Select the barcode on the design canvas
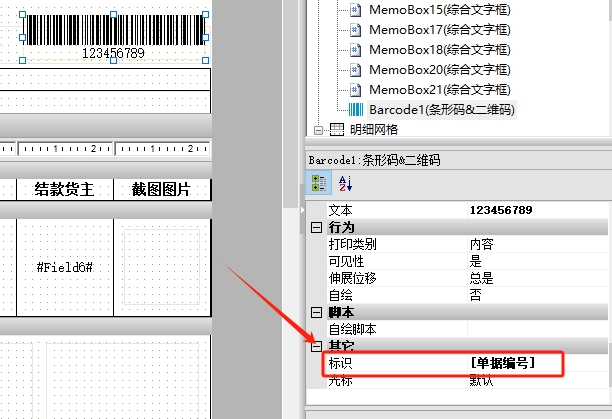The height and width of the screenshot is (419, 612). [x=114, y=37]
